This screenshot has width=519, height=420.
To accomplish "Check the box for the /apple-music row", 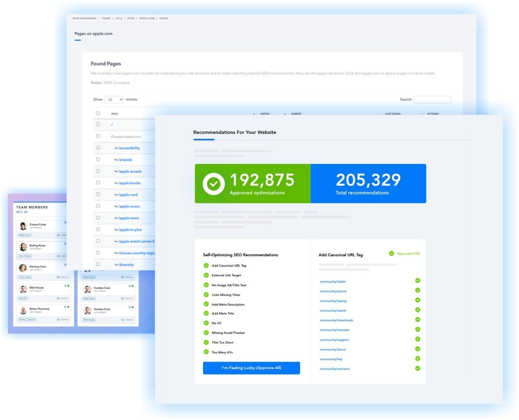I will [98, 206].
